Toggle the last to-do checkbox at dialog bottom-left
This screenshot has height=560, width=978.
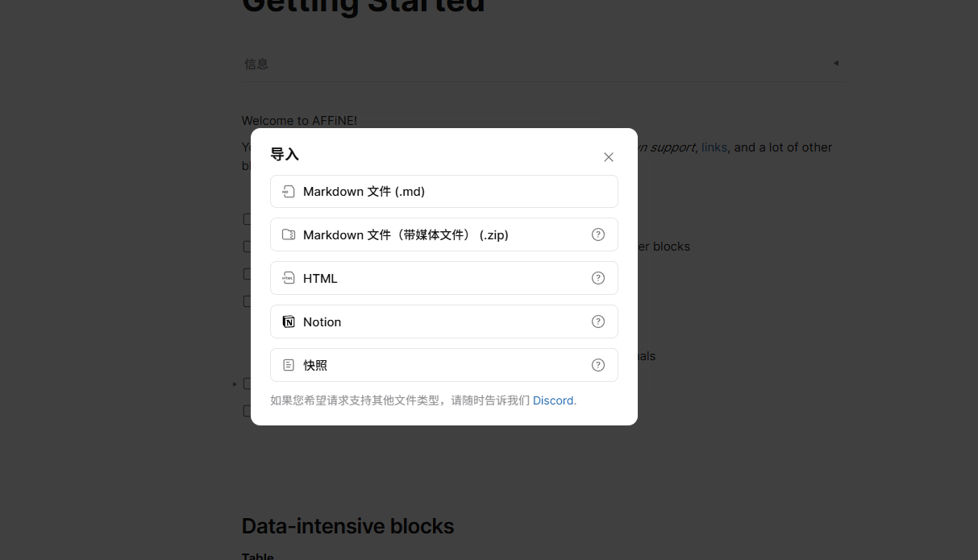[x=248, y=411]
